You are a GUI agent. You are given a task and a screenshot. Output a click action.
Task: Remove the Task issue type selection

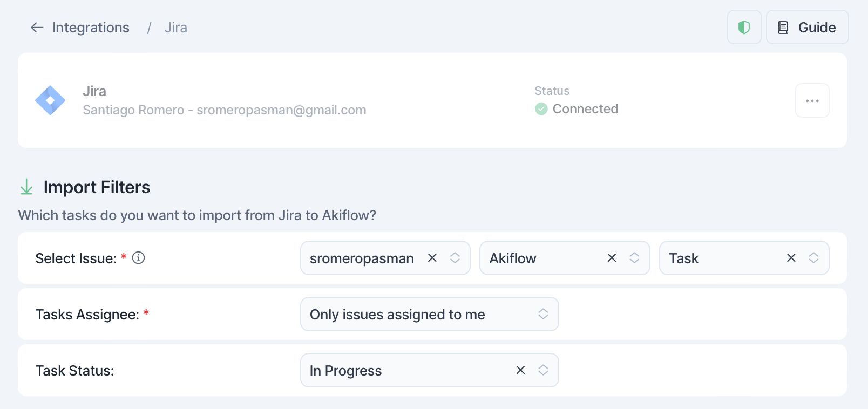[x=791, y=258]
